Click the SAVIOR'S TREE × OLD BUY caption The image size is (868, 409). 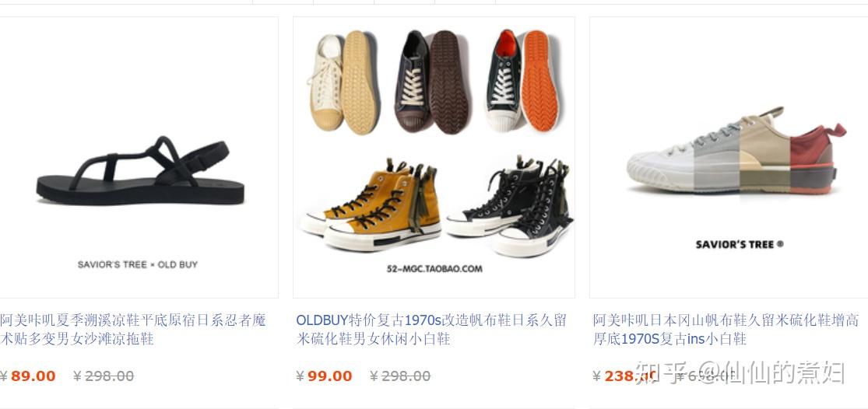click(137, 264)
